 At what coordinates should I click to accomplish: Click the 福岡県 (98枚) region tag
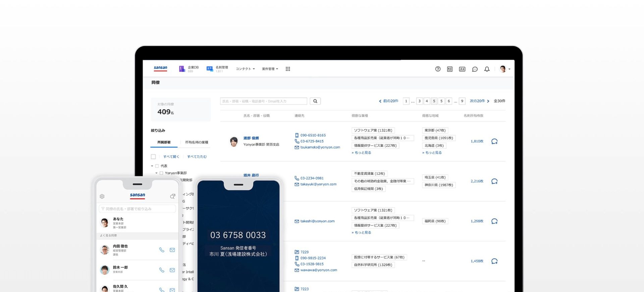435,221
